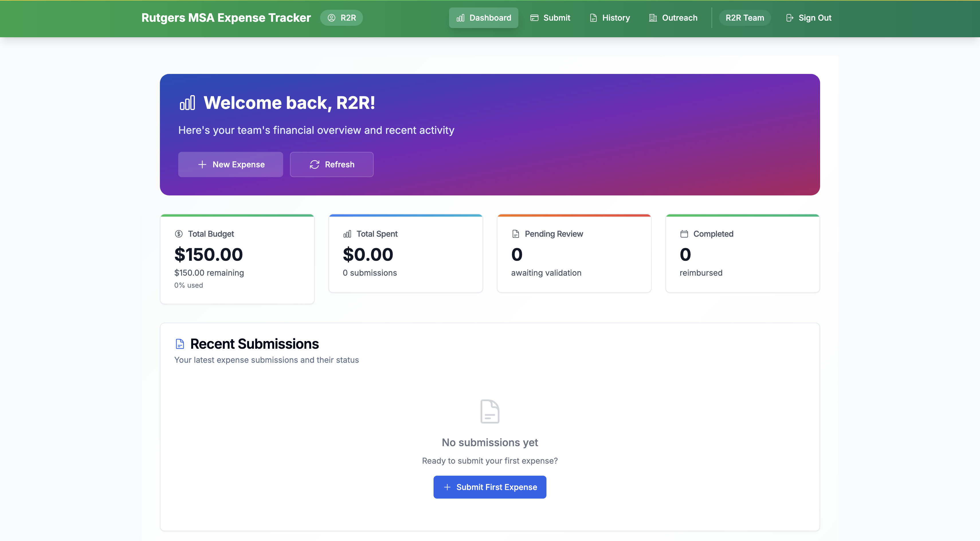This screenshot has width=980, height=541.
Task: Click the zero count on Completed card
Action: point(685,254)
